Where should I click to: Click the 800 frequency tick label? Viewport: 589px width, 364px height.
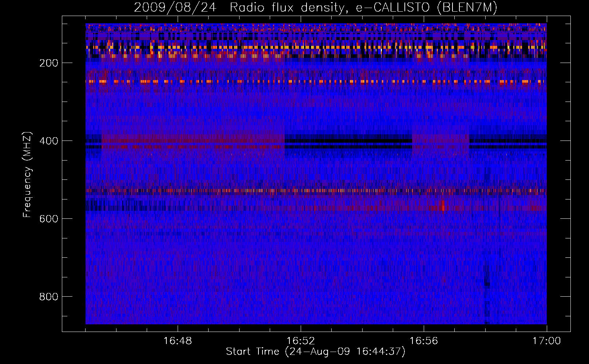pos(49,297)
